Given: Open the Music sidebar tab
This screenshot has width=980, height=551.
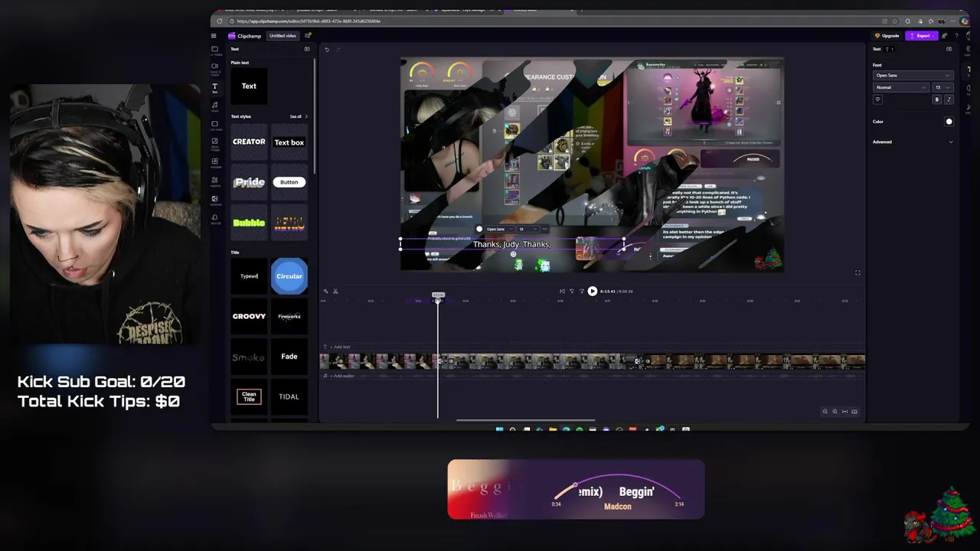Looking at the screenshot, I should (215, 106).
